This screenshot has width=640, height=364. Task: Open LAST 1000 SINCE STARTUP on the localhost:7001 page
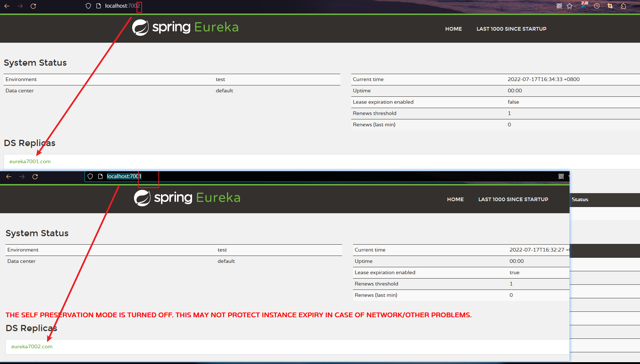pyautogui.click(x=513, y=199)
